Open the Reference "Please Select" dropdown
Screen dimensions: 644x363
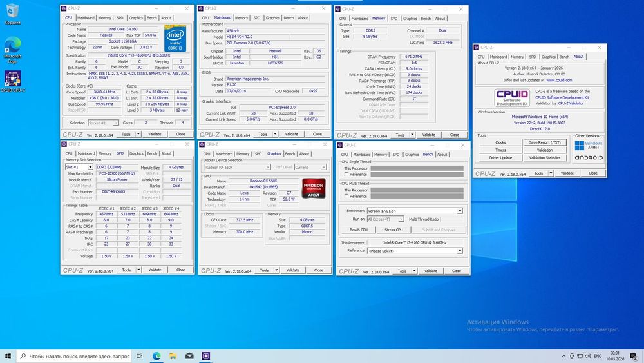click(x=459, y=251)
